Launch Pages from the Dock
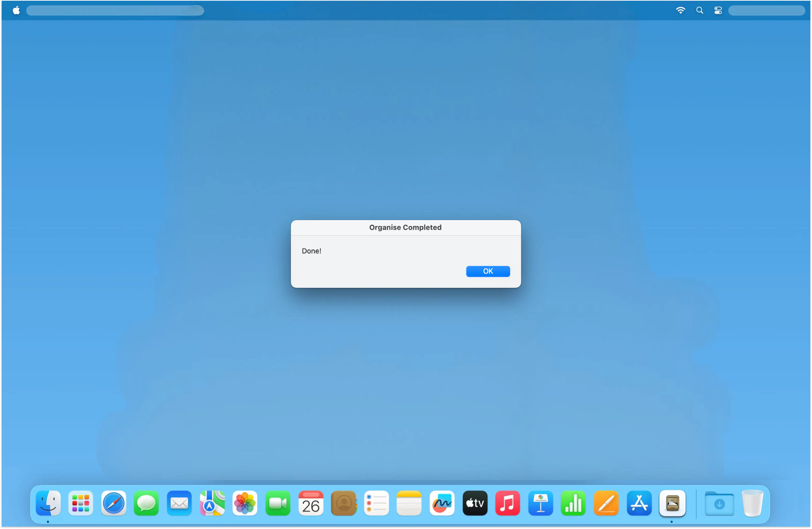 pyautogui.click(x=606, y=503)
